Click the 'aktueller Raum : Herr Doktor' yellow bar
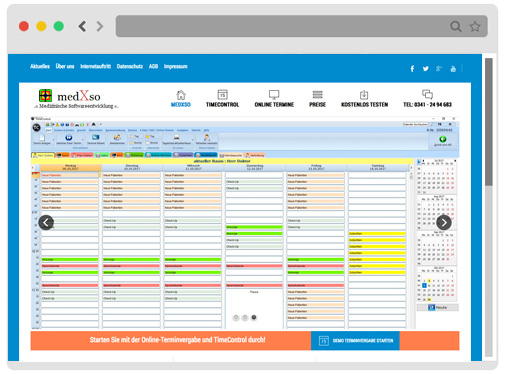The height and width of the screenshot is (374, 505). click(x=222, y=161)
